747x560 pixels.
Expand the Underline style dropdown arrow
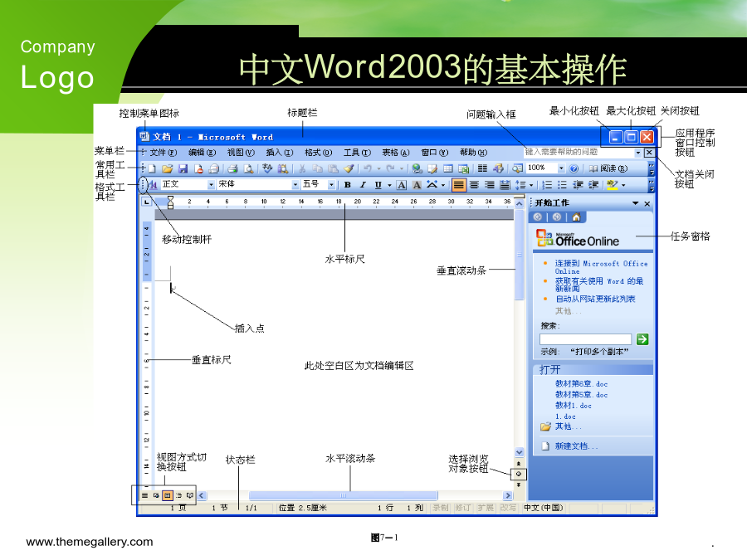[390, 185]
